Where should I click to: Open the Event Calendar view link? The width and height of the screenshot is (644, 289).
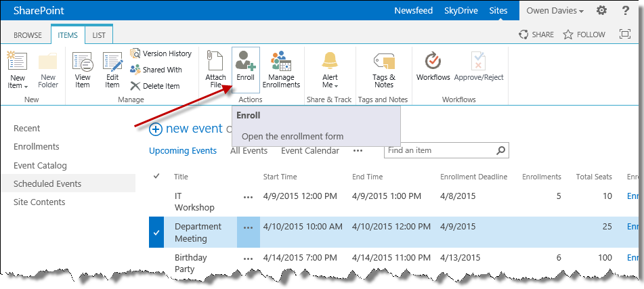point(310,151)
